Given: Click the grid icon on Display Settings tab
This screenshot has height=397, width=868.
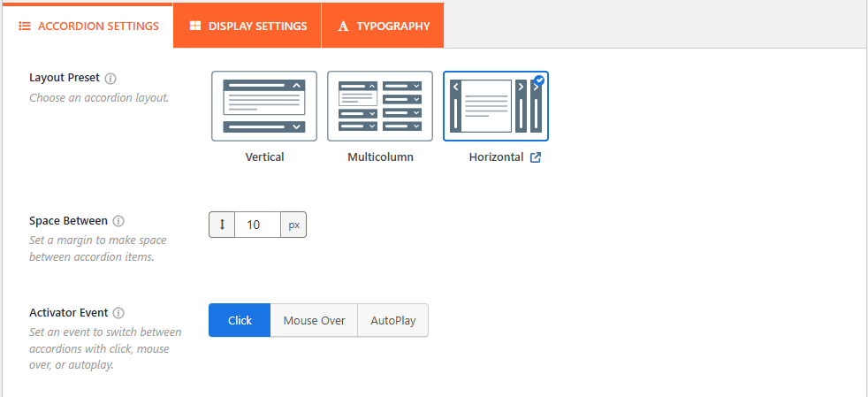Looking at the screenshot, I should pos(195,27).
